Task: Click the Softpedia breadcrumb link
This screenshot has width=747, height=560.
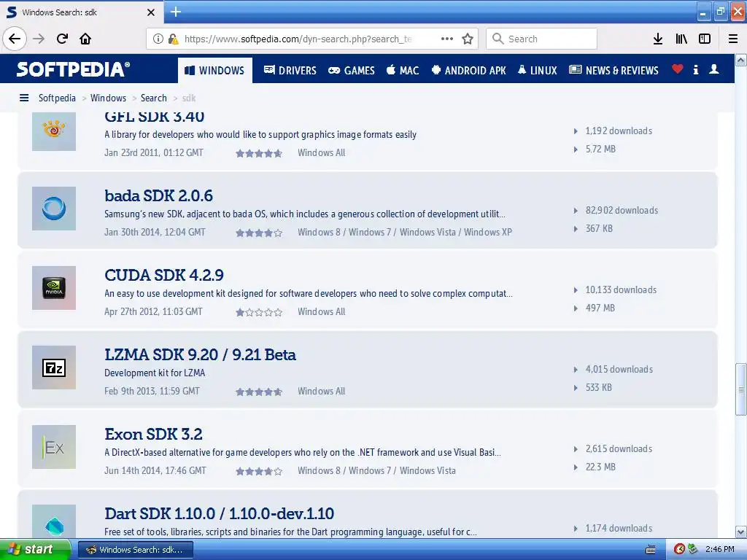Action: click(x=57, y=98)
